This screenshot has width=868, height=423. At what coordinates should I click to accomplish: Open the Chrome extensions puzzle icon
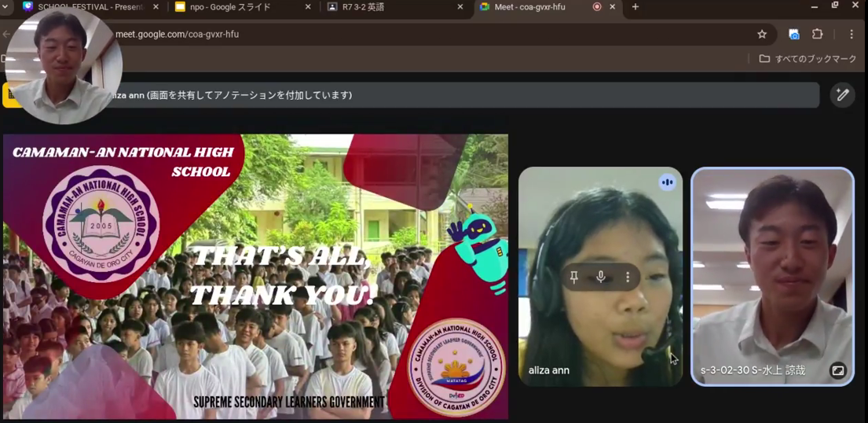tap(818, 35)
